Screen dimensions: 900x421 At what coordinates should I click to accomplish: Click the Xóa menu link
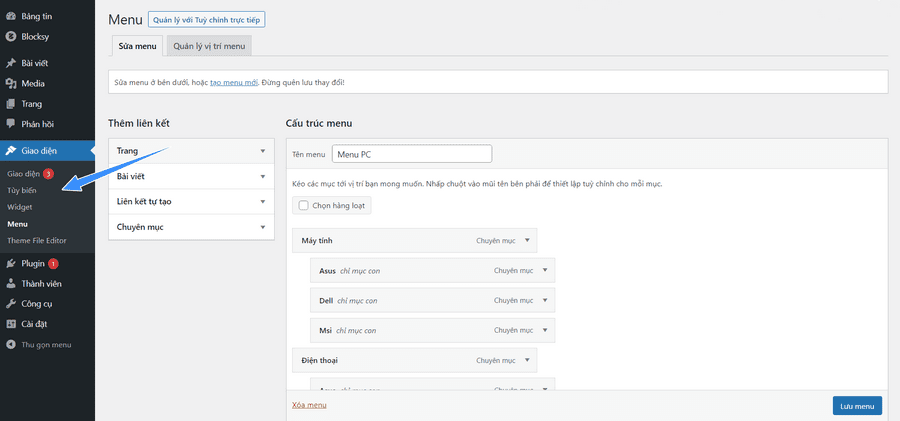[309, 405]
